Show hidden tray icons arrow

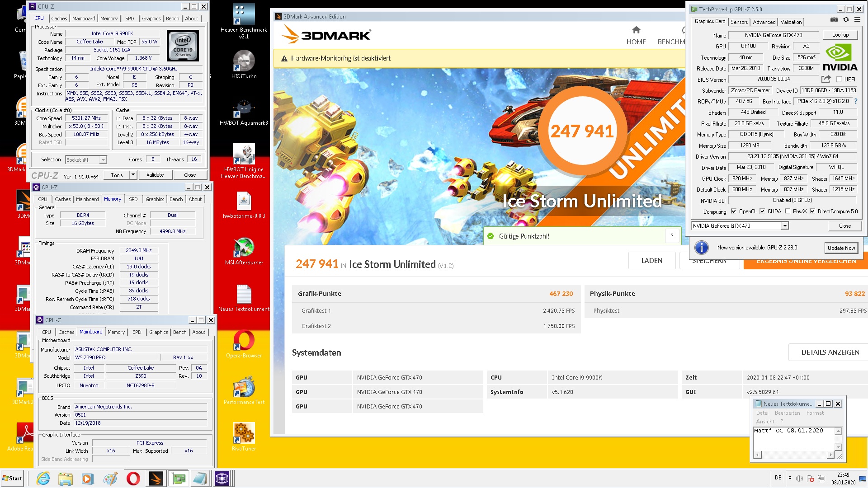pos(790,478)
